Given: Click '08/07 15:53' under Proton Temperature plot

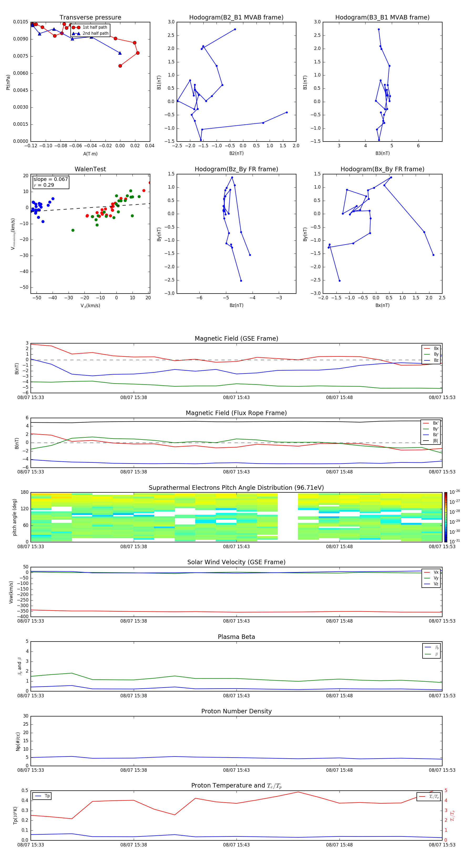Looking at the screenshot, I should [442, 845].
